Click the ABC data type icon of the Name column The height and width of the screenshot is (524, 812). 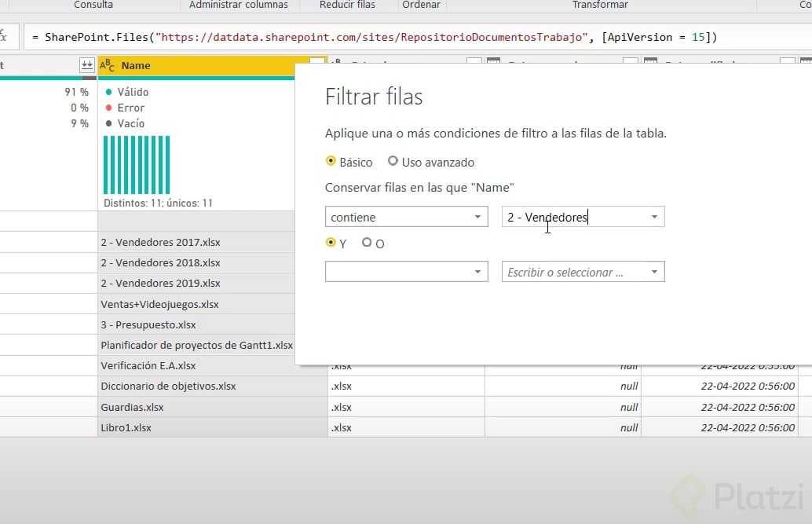click(x=108, y=65)
